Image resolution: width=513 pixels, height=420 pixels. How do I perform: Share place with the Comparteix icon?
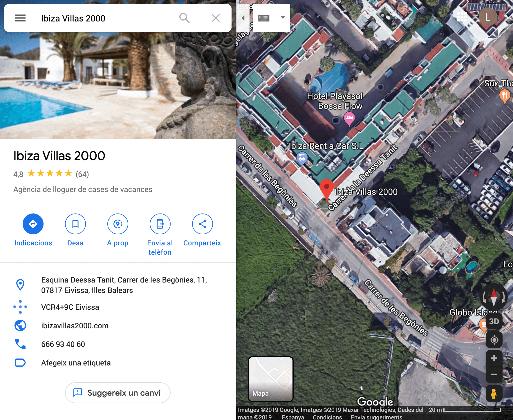202,224
